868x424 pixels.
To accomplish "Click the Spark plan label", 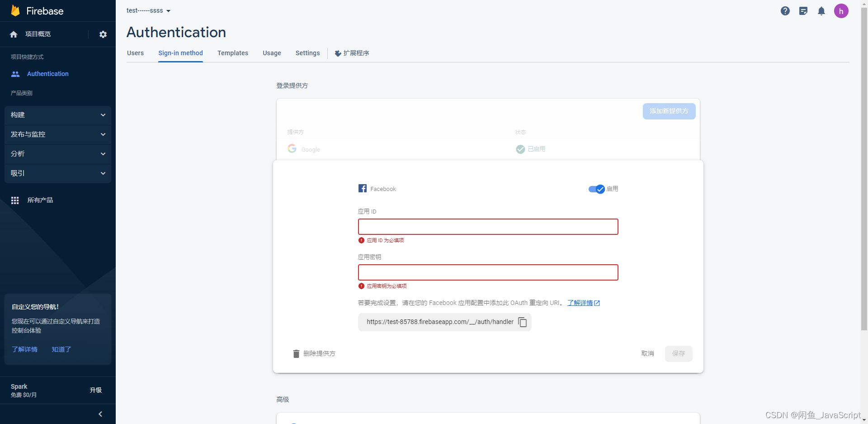I will pos(19,386).
